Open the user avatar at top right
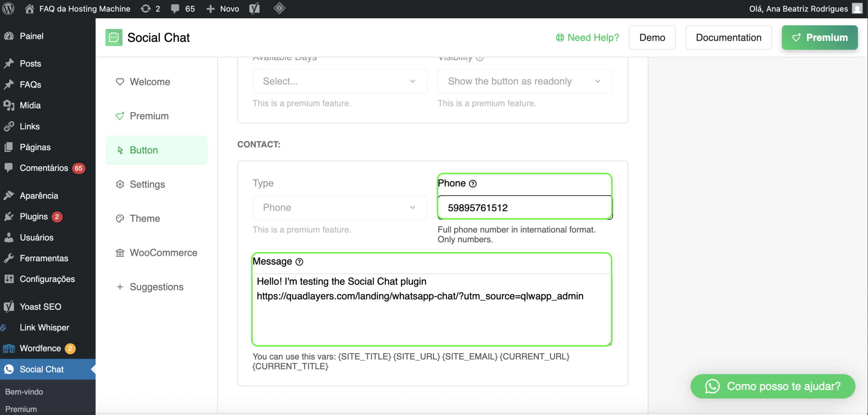Viewport: 868px width, 415px height. (x=857, y=8)
